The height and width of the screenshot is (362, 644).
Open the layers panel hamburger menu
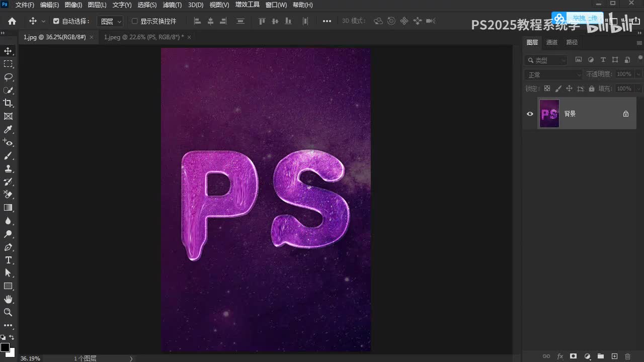639,43
